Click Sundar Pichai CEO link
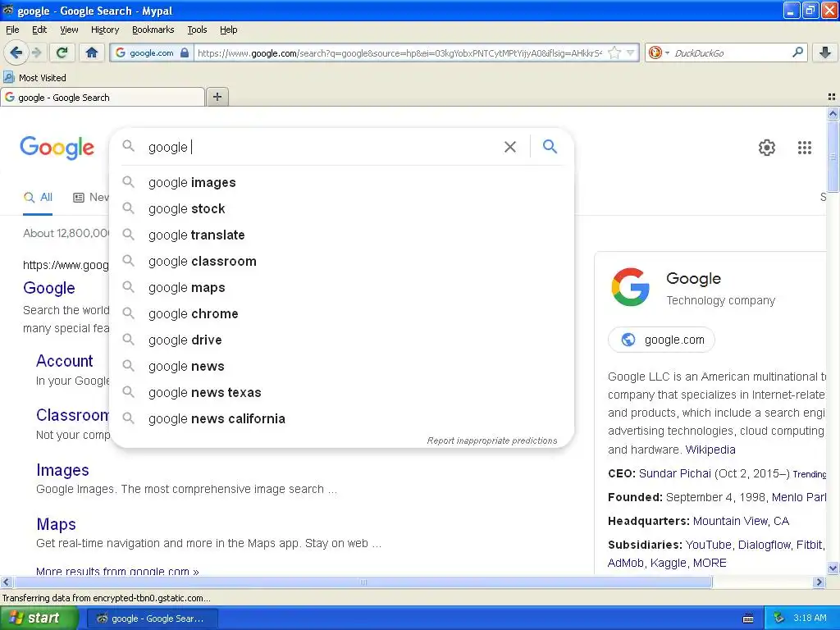 (675, 473)
